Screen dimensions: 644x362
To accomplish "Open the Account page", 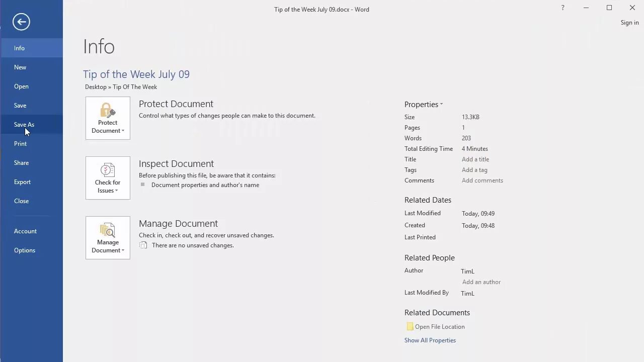I will [31, 231].
